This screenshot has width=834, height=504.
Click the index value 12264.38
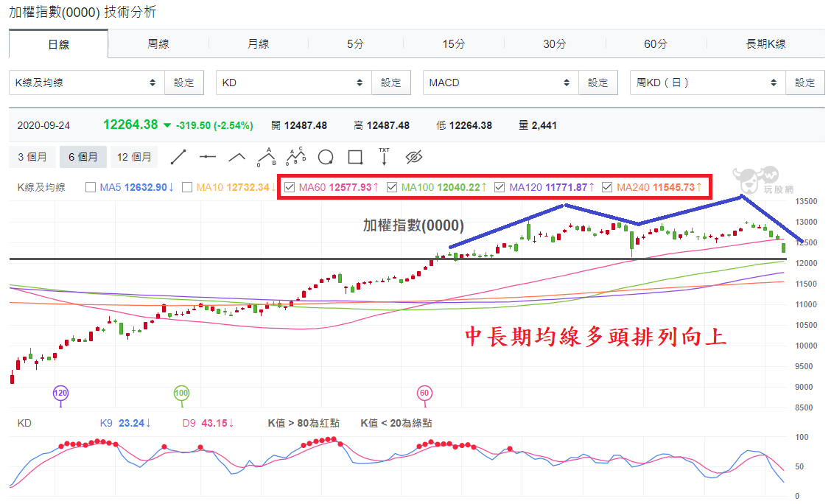130,125
